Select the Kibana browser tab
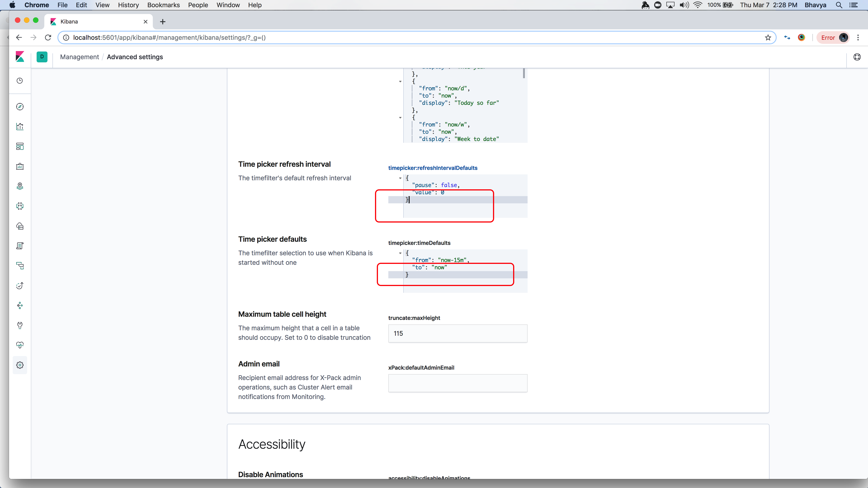Screen dimensions: 868x488 click(x=99, y=21)
